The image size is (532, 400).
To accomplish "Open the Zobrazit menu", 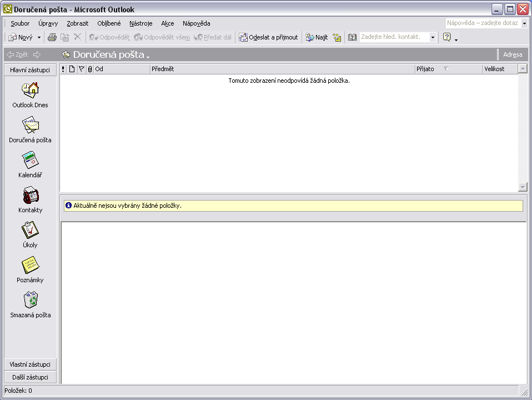I will [77, 23].
